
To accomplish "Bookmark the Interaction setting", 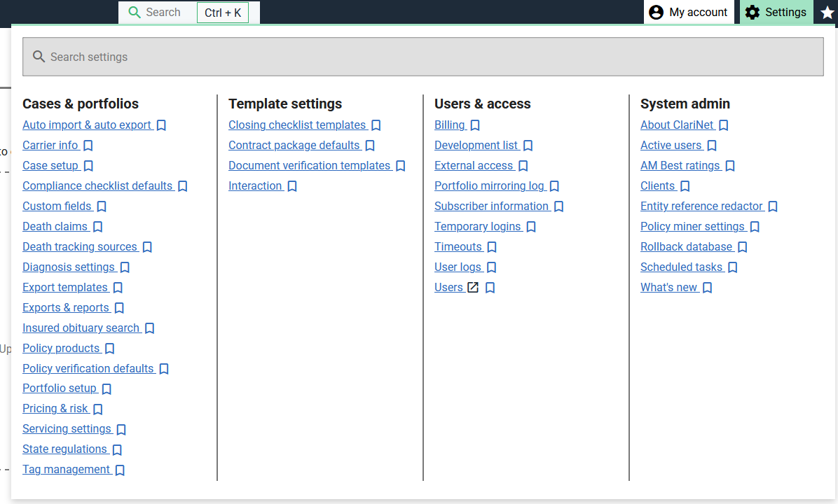I will coord(292,186).
